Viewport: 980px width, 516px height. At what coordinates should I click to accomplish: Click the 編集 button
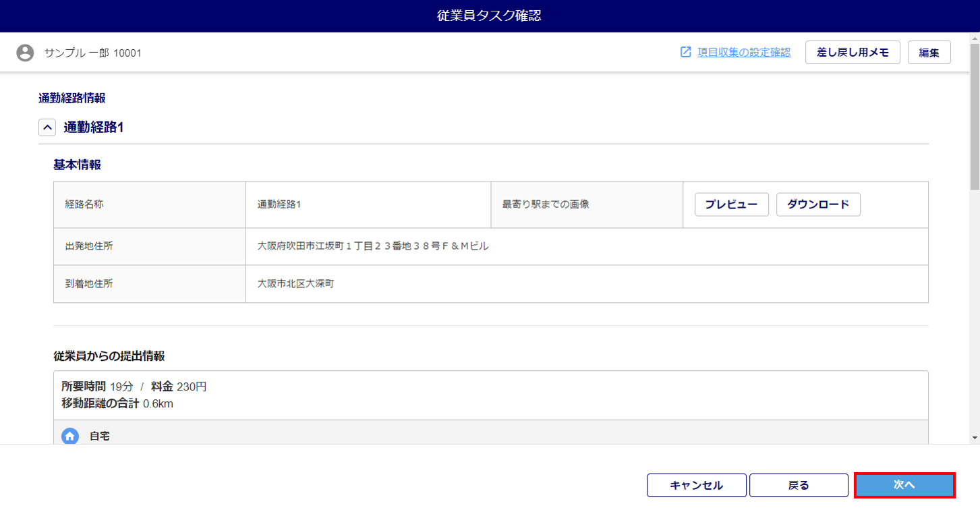[929, 52]
